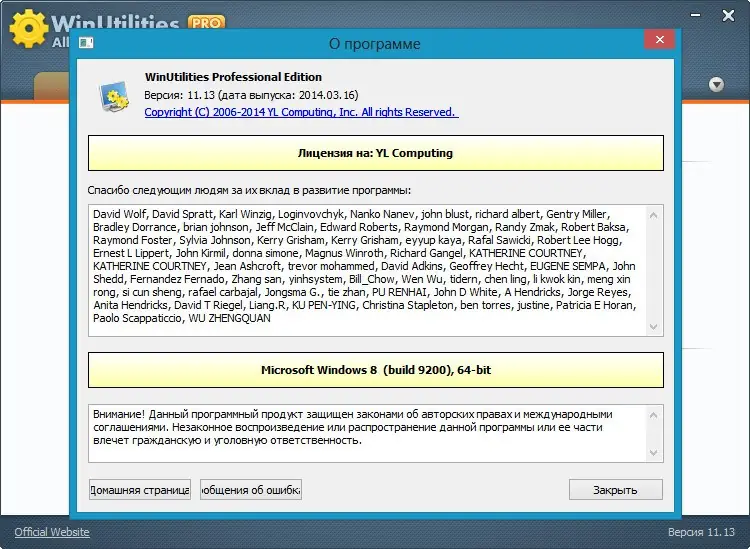Click the Закрыть button
The height and width of the screenshot is (549, 750).
click(x=616, y=490)
